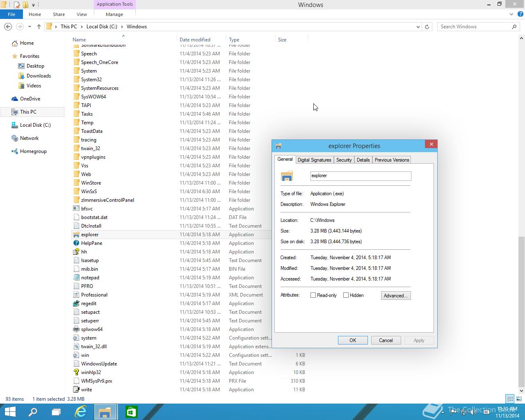Screen dimensions: 525x420
Task: Select Downloads under Favorites
Action: pos(39,76)
